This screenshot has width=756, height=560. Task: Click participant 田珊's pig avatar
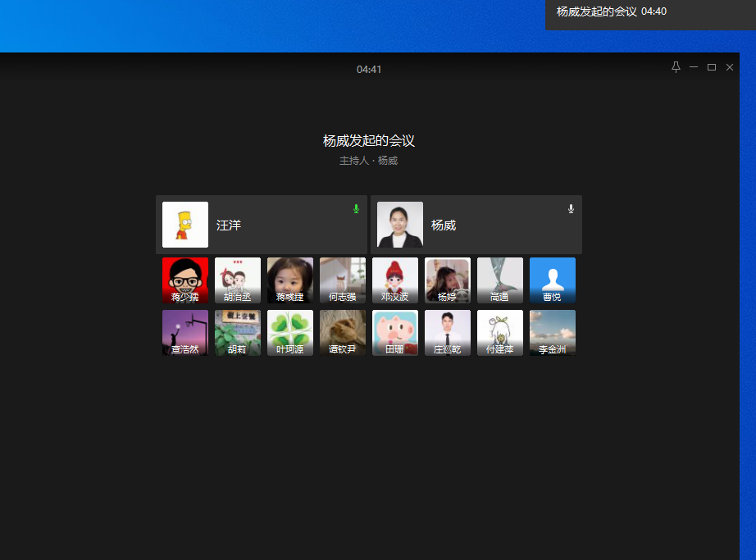(x=395, y=333)
